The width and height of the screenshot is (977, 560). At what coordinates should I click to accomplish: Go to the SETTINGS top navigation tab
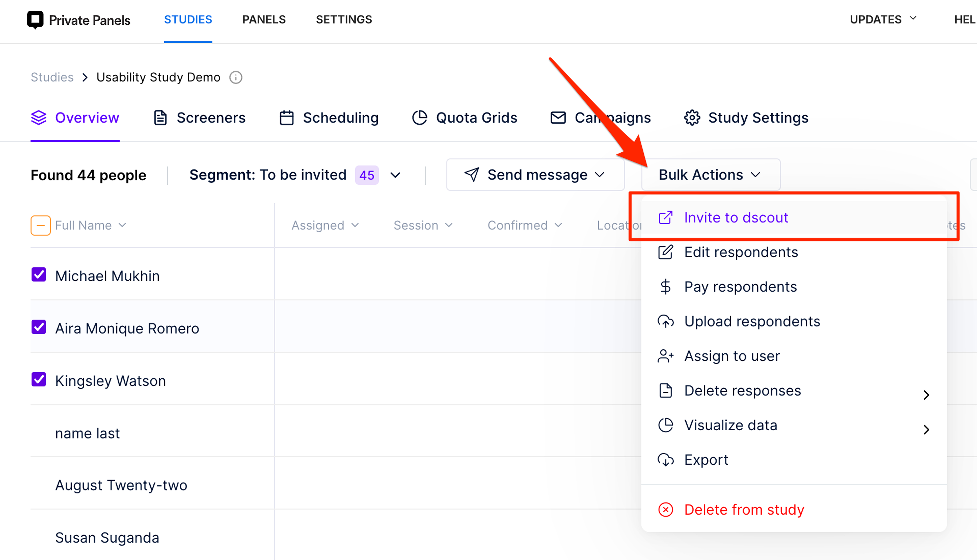click(344, 20)
